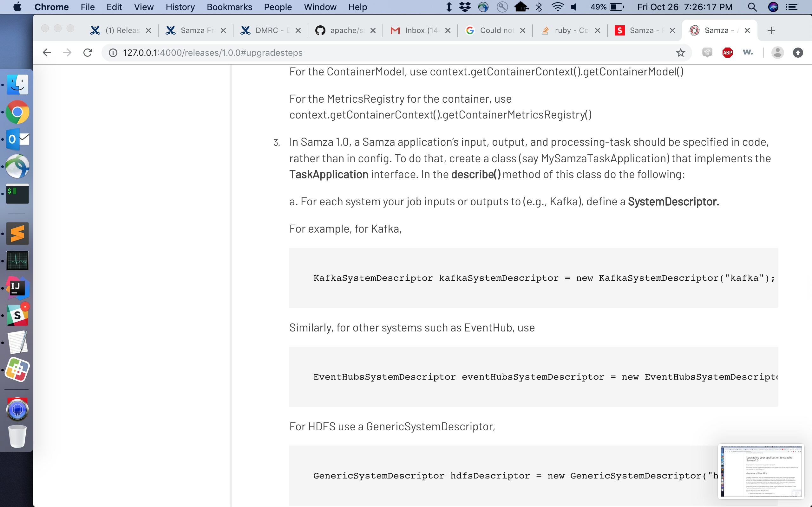Close the ruby Stack Overflow tab
Screen dimensions: 812x507
click(597, 30)
